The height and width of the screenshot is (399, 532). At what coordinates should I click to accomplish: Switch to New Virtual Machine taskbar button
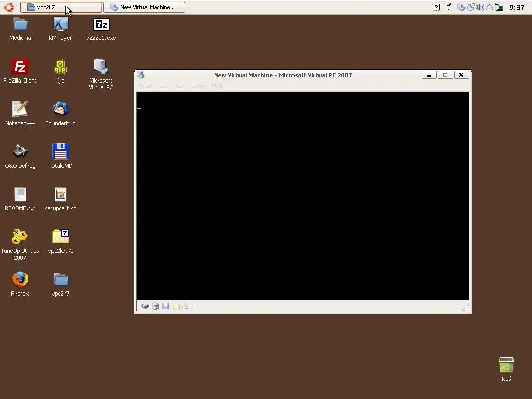[144, 7]
